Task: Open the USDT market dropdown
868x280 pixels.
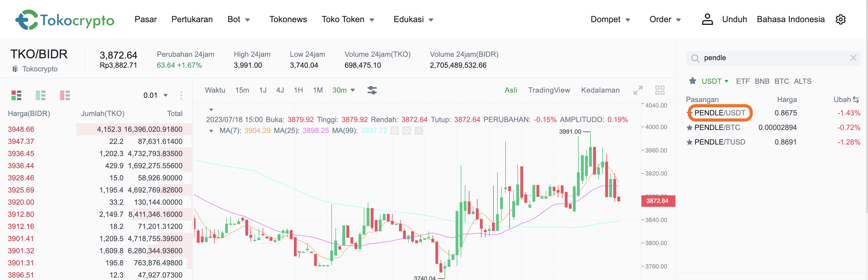Action: pos(715,81)
